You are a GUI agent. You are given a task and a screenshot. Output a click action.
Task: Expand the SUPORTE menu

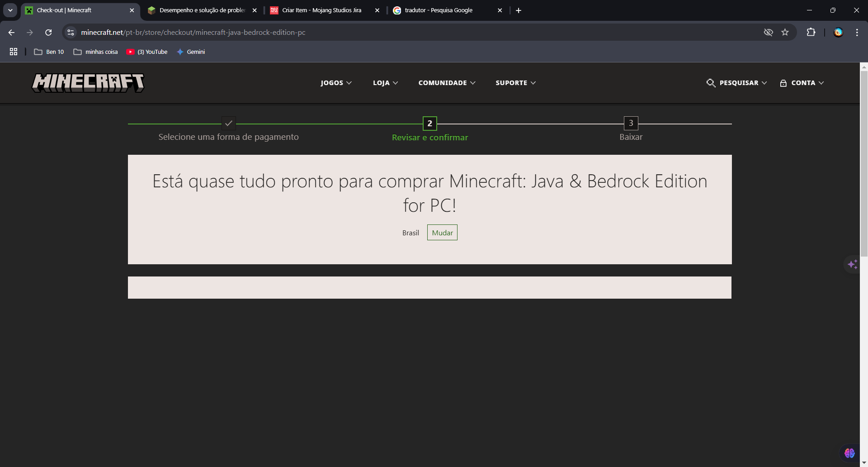pyautogui.click(x=515, y=83)
